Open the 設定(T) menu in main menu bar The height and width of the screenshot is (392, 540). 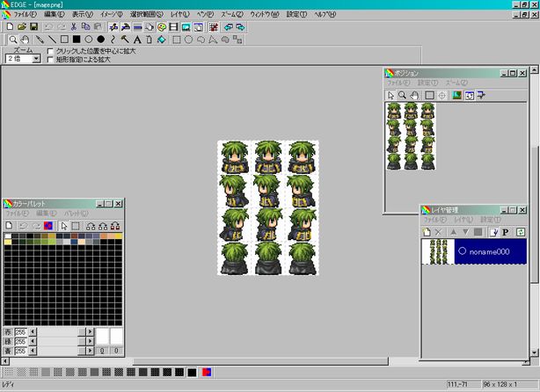coord(296,14)
